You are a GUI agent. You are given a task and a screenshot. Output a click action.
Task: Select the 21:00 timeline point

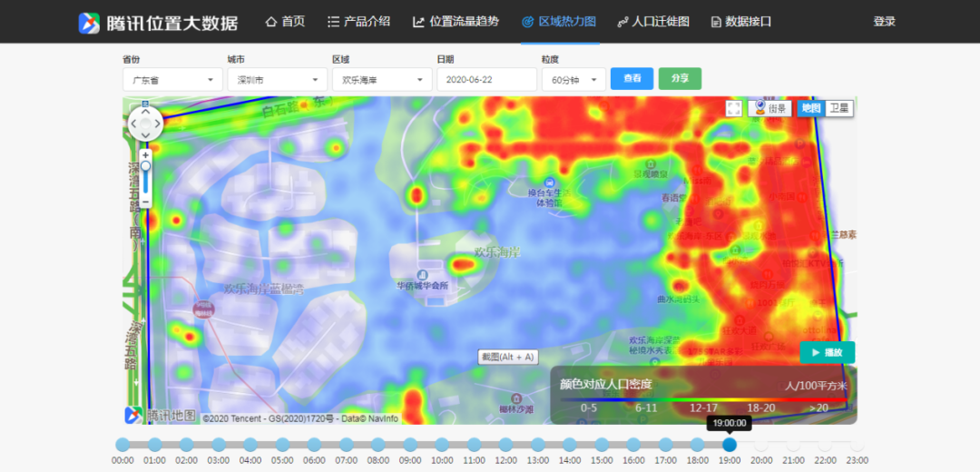[x=793, y=445]
